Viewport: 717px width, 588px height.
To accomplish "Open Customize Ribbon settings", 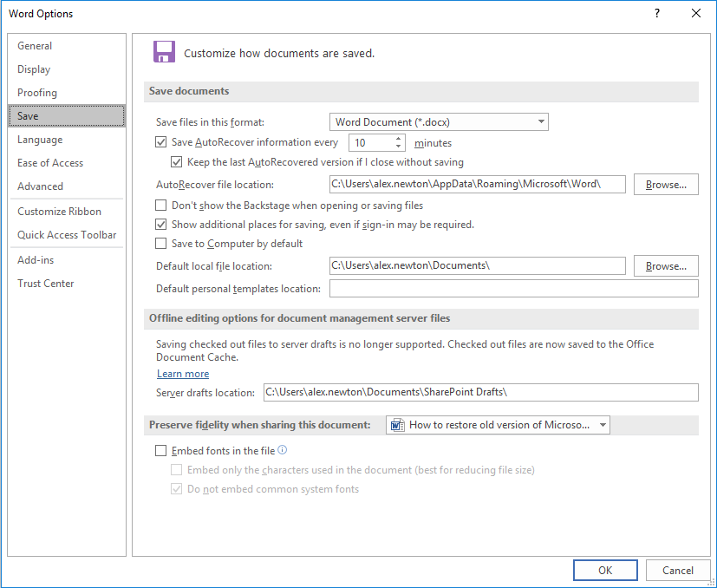I will (67, 212).
